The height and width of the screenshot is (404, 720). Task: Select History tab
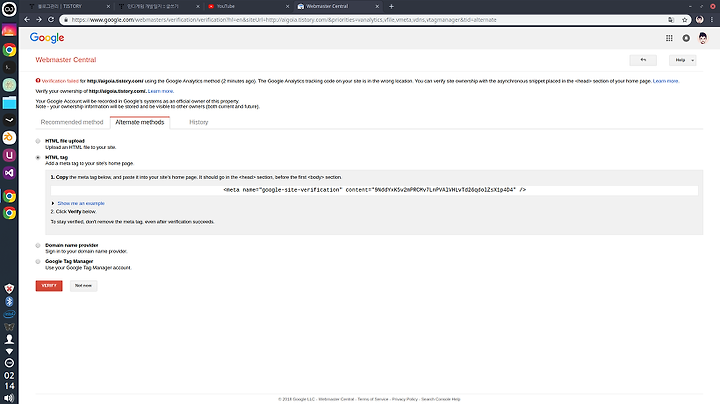pos(198,122)
